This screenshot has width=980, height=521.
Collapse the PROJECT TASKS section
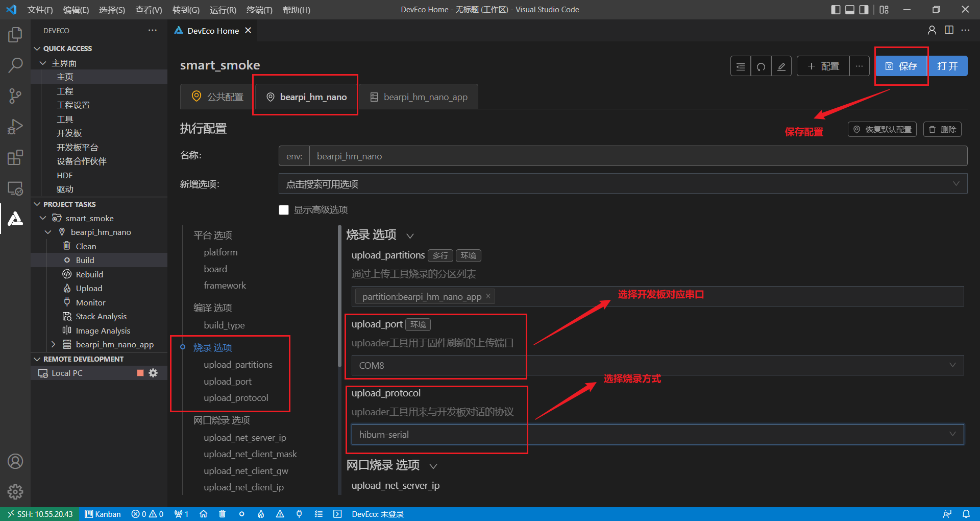point(37,204)
